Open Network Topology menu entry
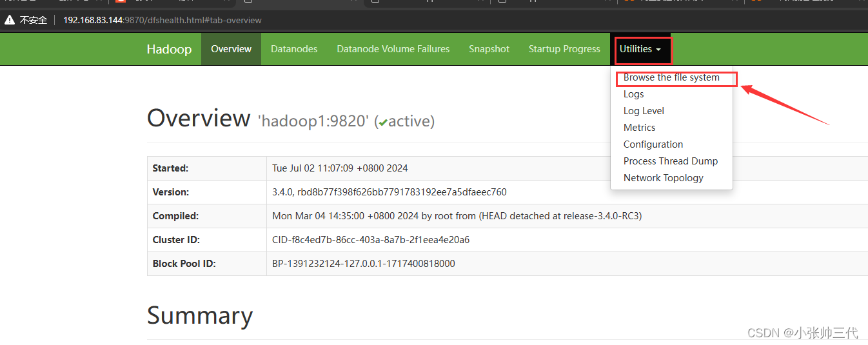Screen dimensions: 868x345 click(671, 178)
